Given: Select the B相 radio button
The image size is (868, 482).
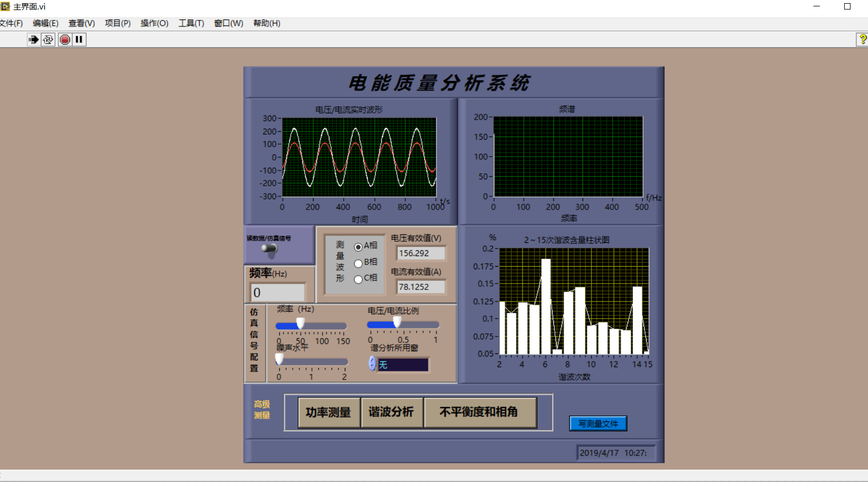Looking at the screenshot, I should click(x=359, y=263).
